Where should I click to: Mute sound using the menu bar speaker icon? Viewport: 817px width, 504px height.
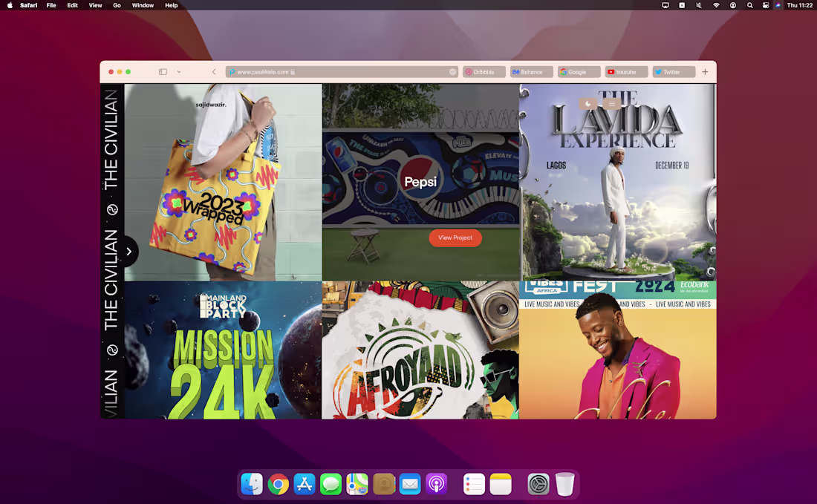tap(698, 5)
